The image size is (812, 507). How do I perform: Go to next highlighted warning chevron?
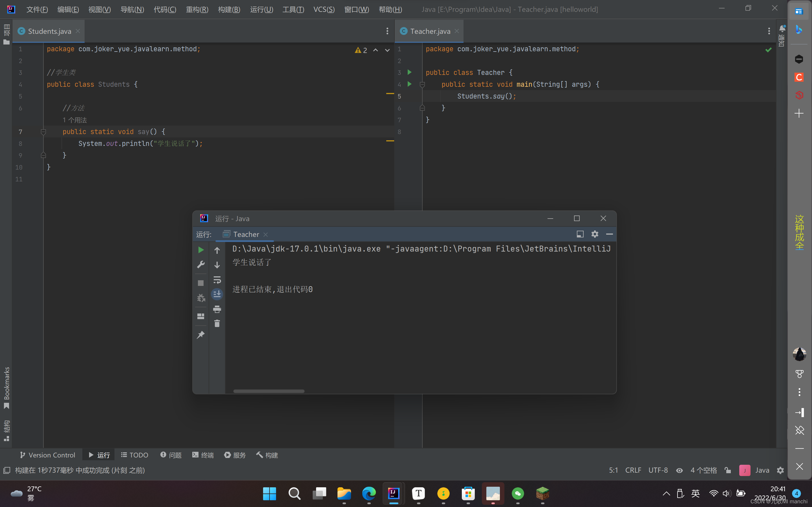pyautogui.click(x=387, y=50)
